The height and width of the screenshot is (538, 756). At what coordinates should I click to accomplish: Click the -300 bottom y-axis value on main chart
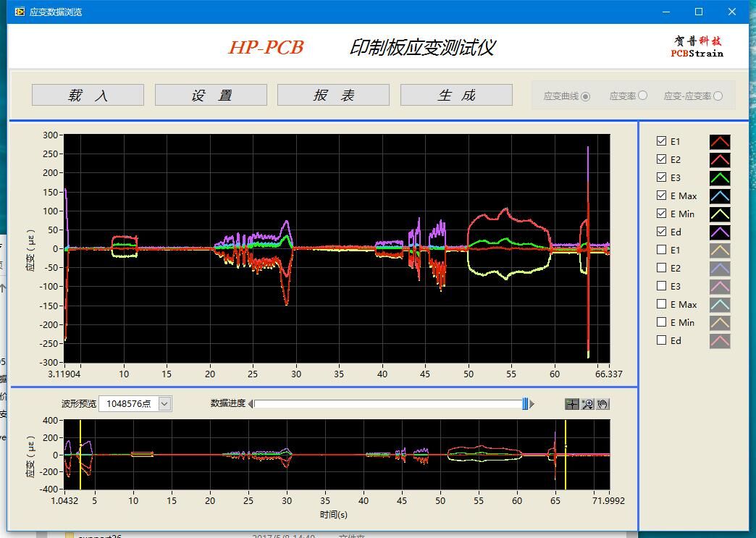tap(49, 362)
